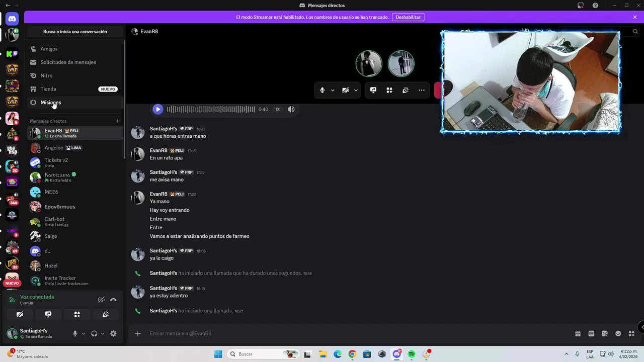Open the Tickets v2 conversation
Image resolution: width=644 pixels, height=362 pixels.
coord(74,162)
